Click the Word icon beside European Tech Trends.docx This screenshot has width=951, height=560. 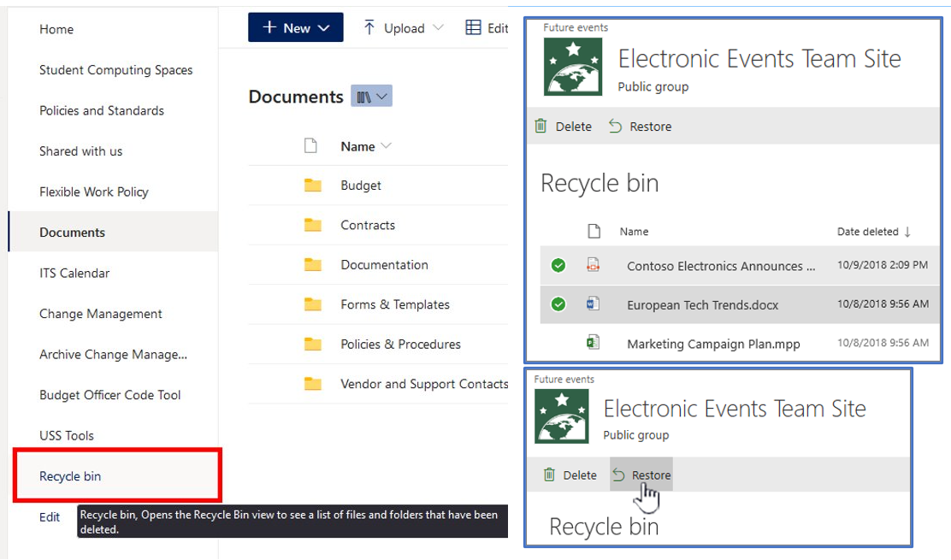coord(594,304)
